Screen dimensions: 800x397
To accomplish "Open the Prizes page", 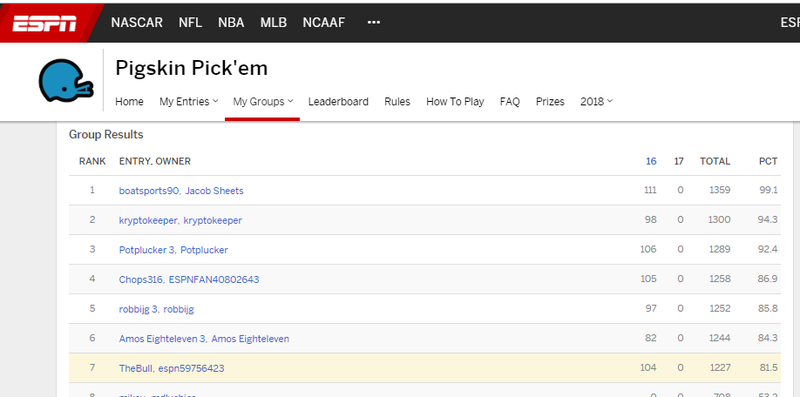I will (550, 102).
